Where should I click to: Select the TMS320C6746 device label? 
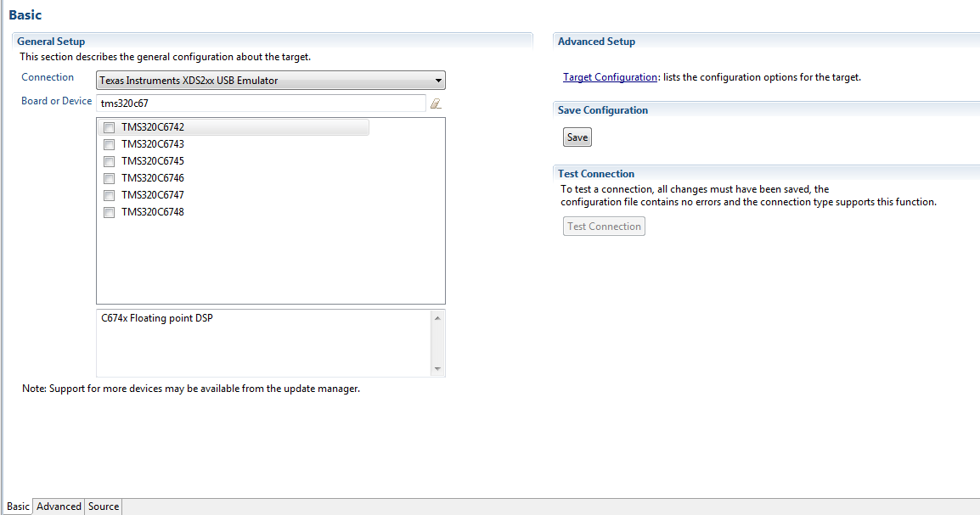[153, 178]
